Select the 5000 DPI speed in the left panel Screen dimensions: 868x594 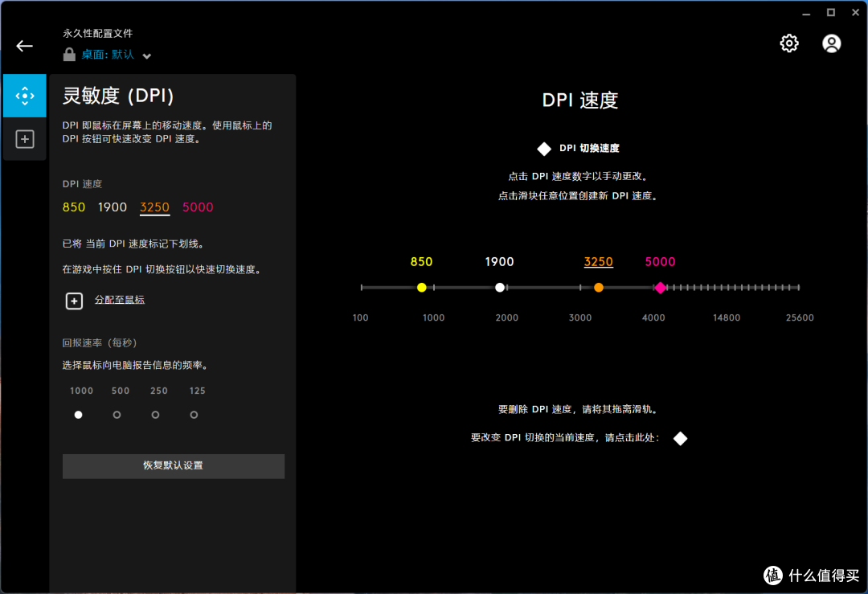198,207
